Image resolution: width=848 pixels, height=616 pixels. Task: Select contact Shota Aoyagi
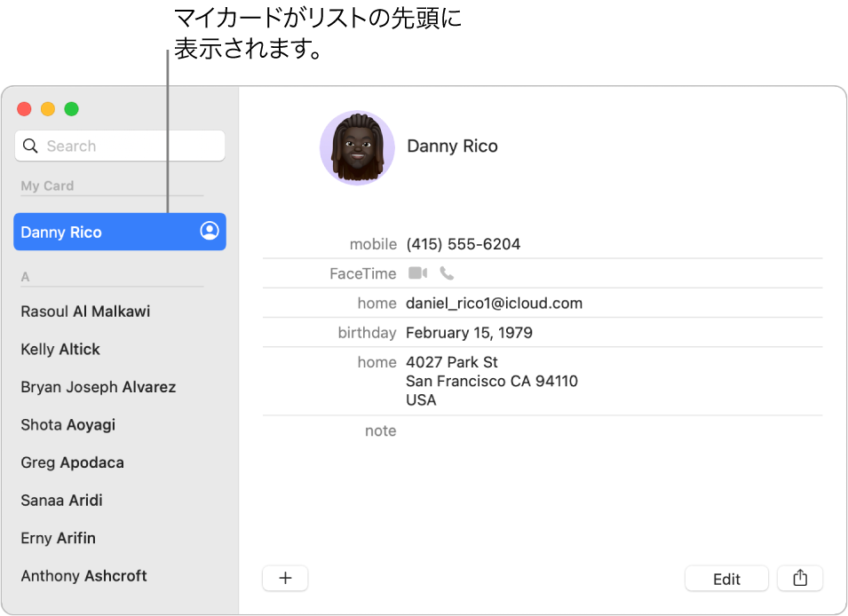pyautogui.click(x=68, y=425)
